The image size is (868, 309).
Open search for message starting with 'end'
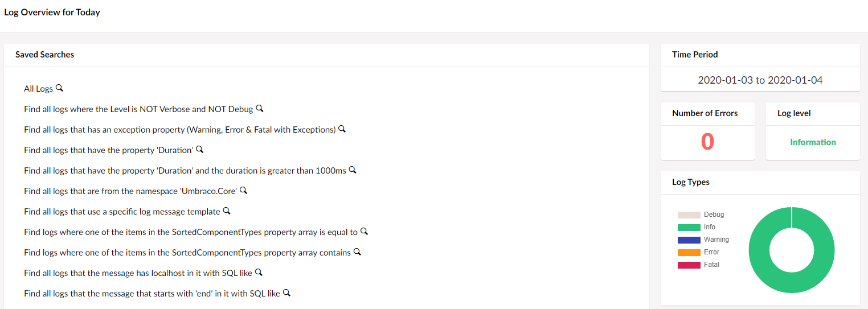(x=152, y=294)
